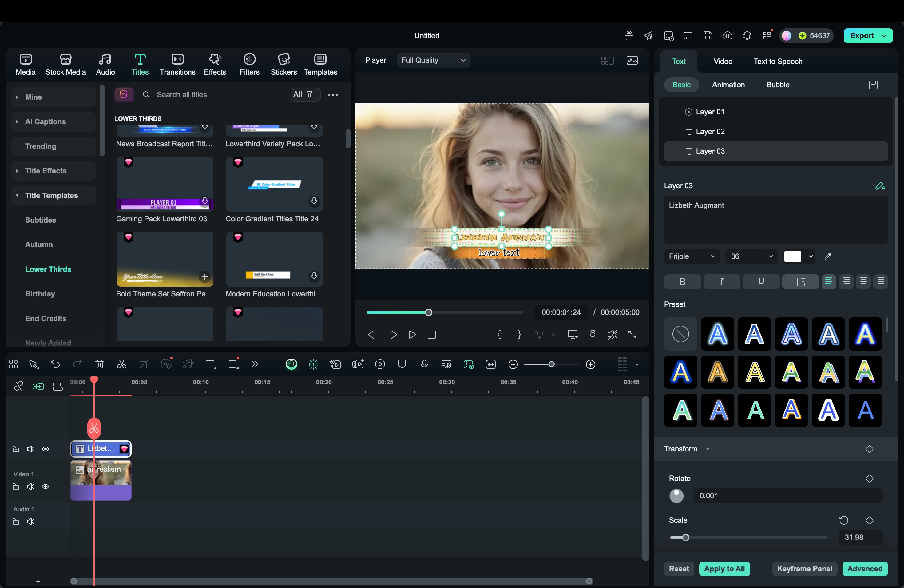Switch to the Animation tab
Viewport: 904px width, 588px height.
[728, 85]
